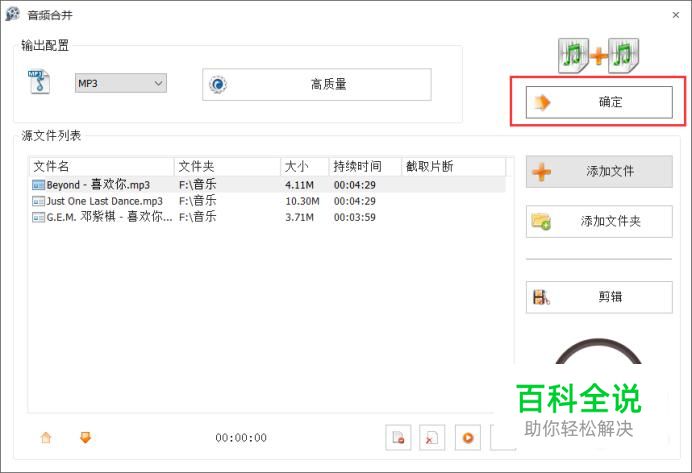Screen dimensions: 692x473
Task: Click the 文件名 column header
Action: (x=102, y=166)
